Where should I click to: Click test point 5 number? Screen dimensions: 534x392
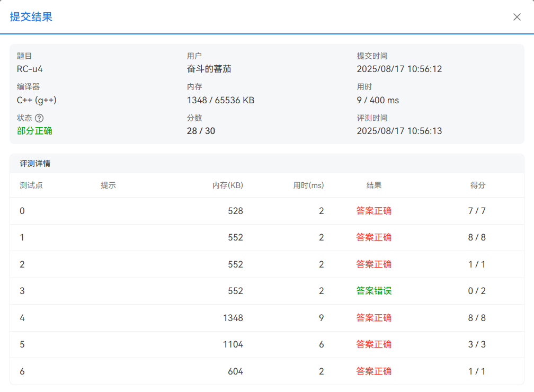click(x=22, y=344)
